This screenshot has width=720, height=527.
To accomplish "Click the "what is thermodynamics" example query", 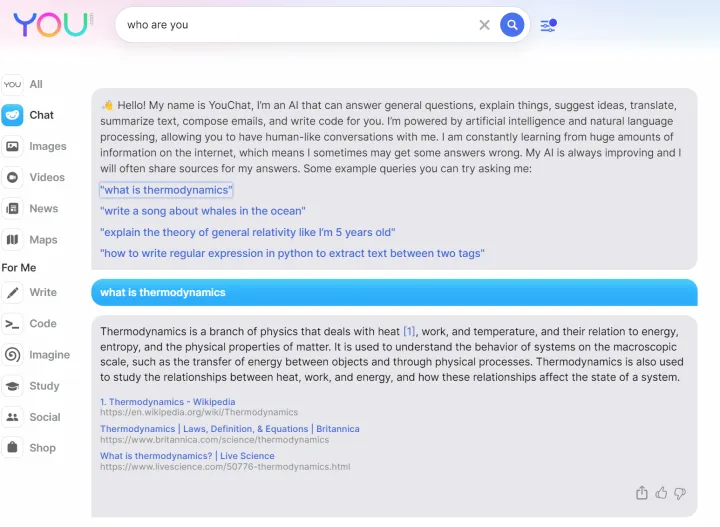I will pos(166,190).
